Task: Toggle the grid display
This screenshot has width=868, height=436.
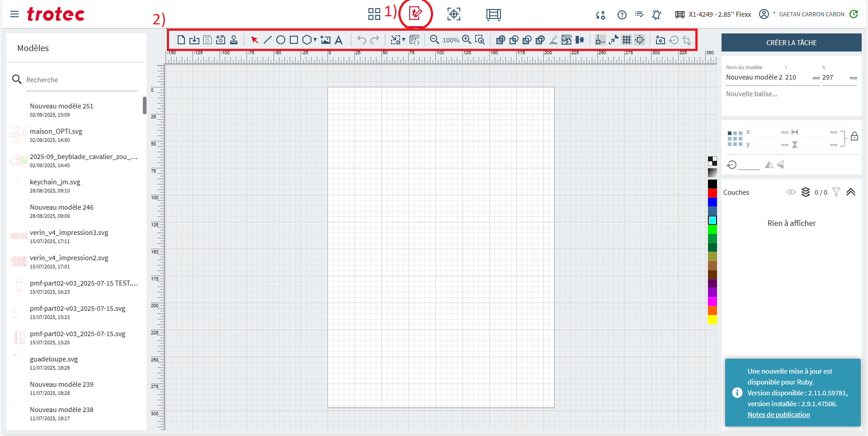Action: tap(627, 40)
